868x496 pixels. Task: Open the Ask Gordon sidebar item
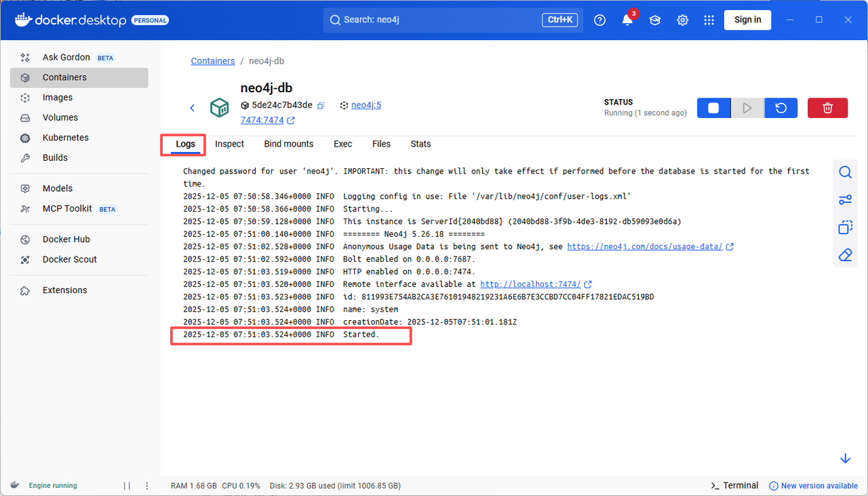coord(79,58)
